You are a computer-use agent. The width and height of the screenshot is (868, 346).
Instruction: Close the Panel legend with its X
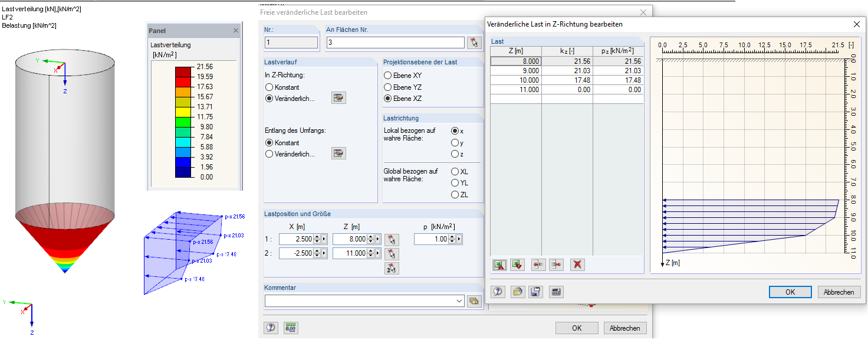236,30
